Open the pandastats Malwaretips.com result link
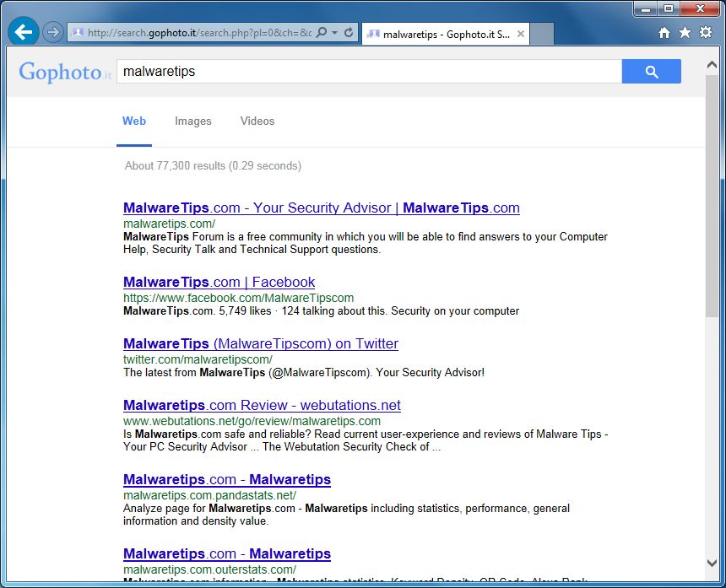Image resolution: width=726 pixels, height=588 pixels. pyautogui.click(x=227, y=479)
